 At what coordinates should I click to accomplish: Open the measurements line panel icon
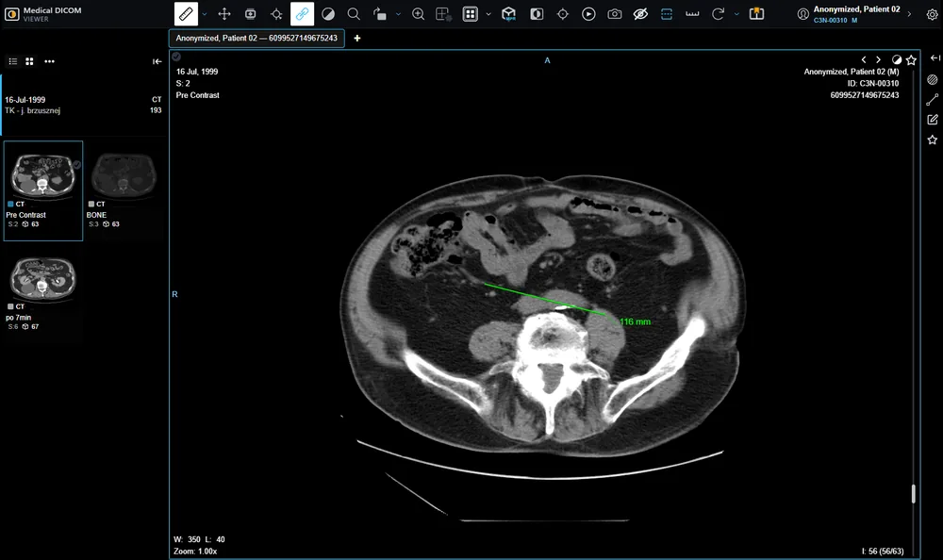coord(933,100)
